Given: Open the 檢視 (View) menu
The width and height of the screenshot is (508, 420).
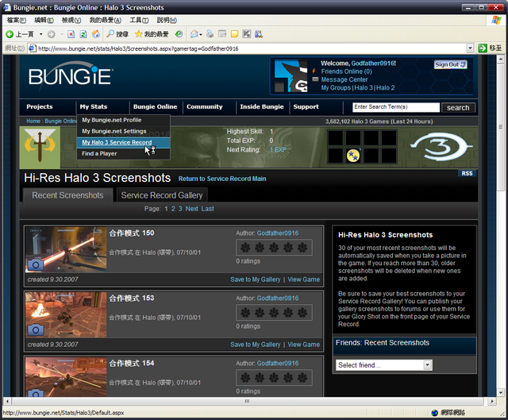Looking at the screenshot, I should pyautogui.click(x=71, y=20).
